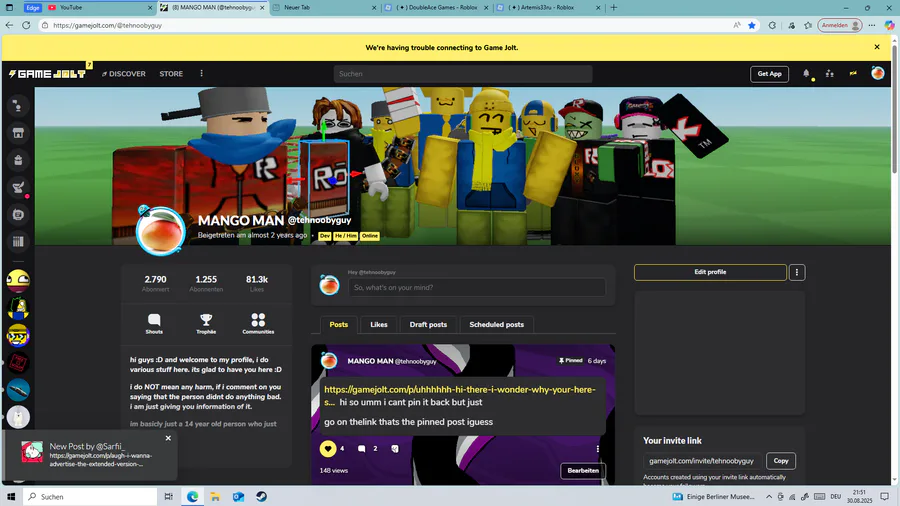Image resolution: width=900 pixels, height=506 pixels.
Task: Switch to the Scheduled posts tab
Action: click(496, 324)
